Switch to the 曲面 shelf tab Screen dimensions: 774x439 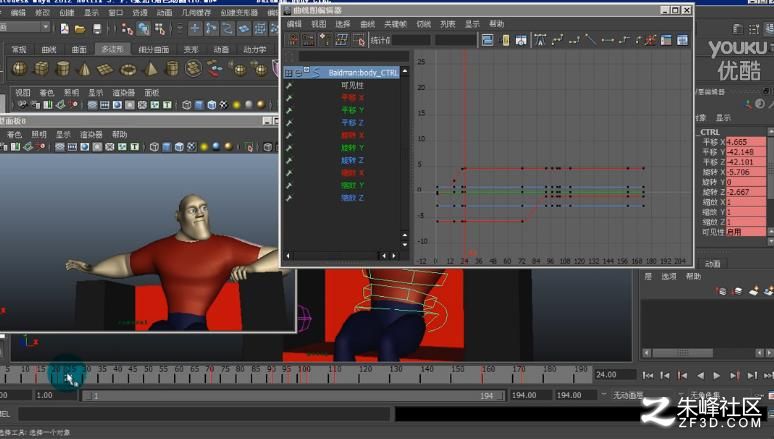pos(79,49)
